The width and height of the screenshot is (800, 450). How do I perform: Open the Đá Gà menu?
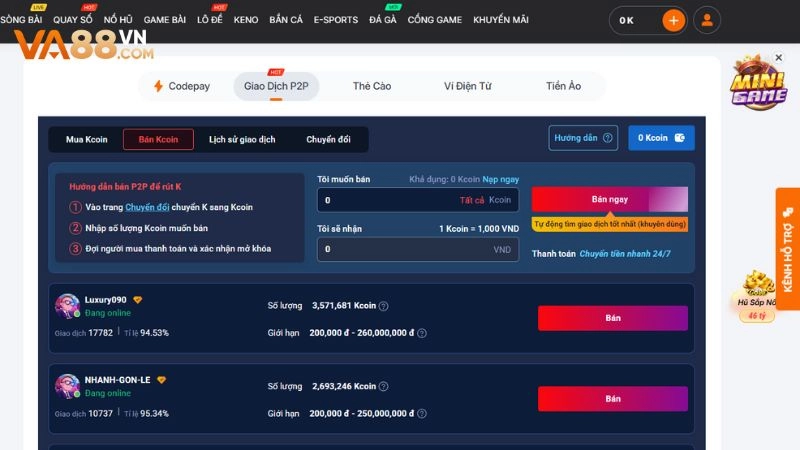pos(383,19)
